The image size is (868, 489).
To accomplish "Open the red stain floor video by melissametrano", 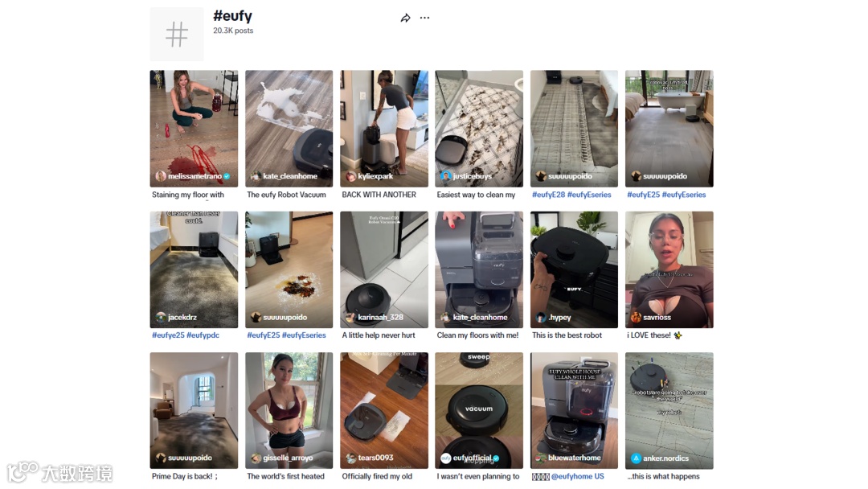I will tap(194, 129).
